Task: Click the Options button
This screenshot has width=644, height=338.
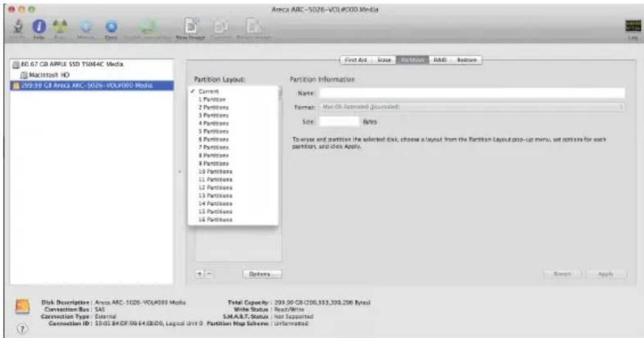Action: click(262, 274)
